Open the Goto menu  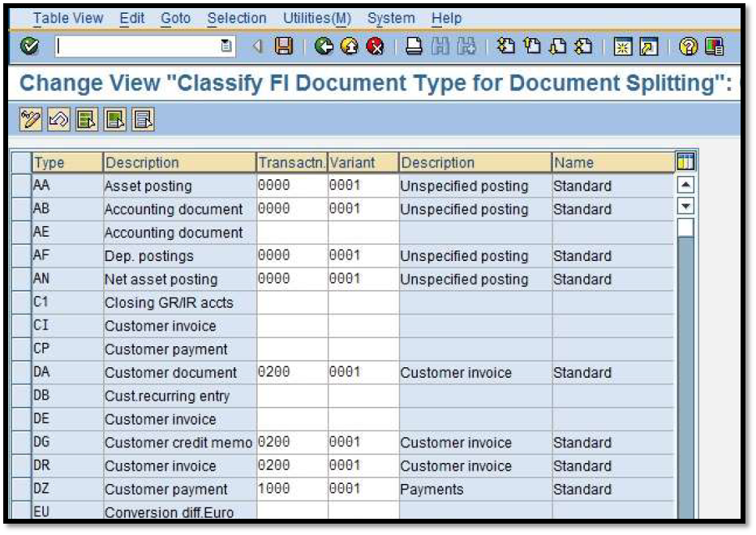[175, 19]
